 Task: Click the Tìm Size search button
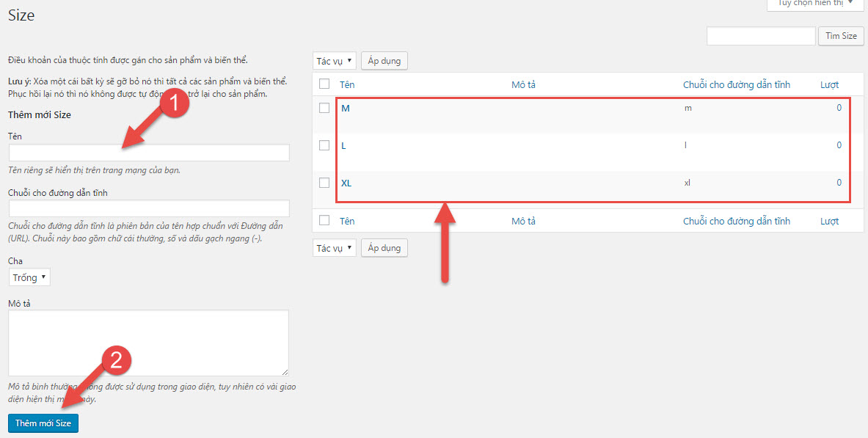tap(841, 36)
